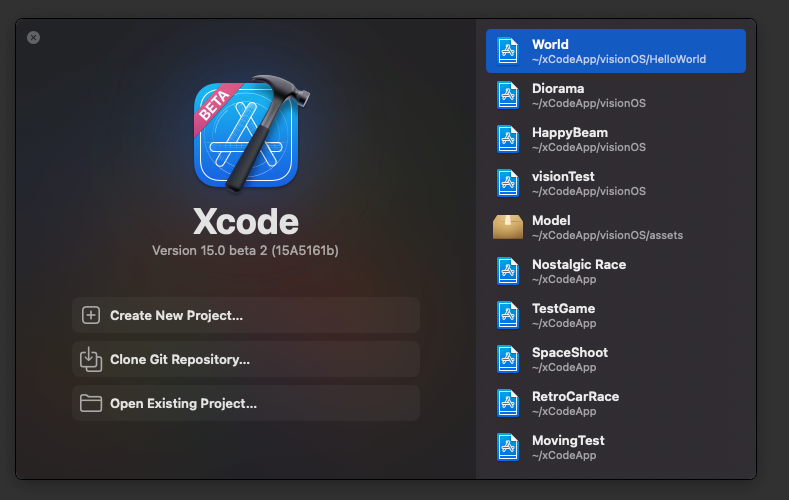Screen dimensions: 789x500
Task: Click the Diorama project file icon
Action: pyautogui.click(x=508, y=95)
